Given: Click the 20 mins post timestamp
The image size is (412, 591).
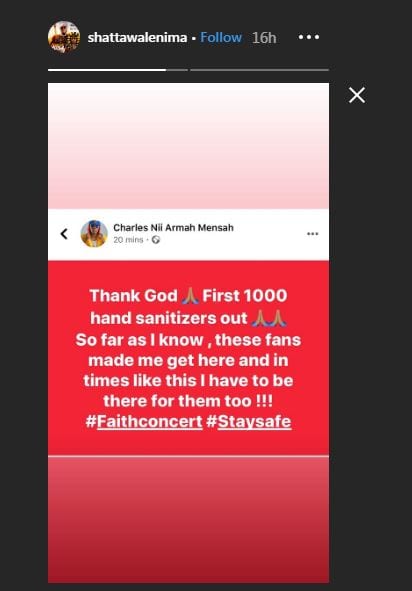Looking at the screenshot, I should click(x=128, y=240).
